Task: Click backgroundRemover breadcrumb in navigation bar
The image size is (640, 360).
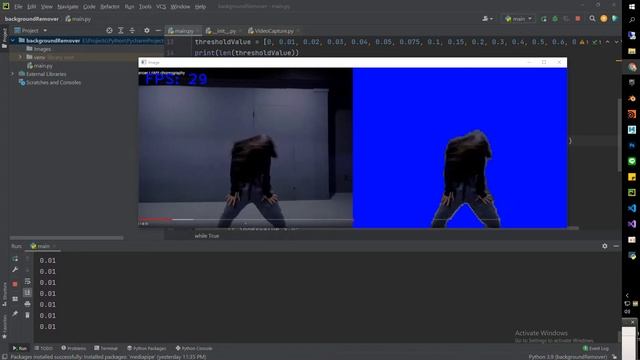Action: click(x=31, y=19)
